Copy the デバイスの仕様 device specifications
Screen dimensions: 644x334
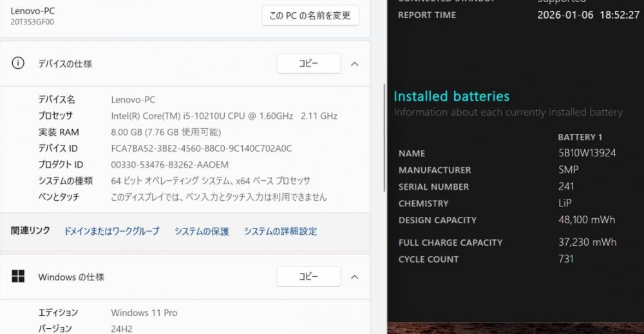tap(308, 64)
